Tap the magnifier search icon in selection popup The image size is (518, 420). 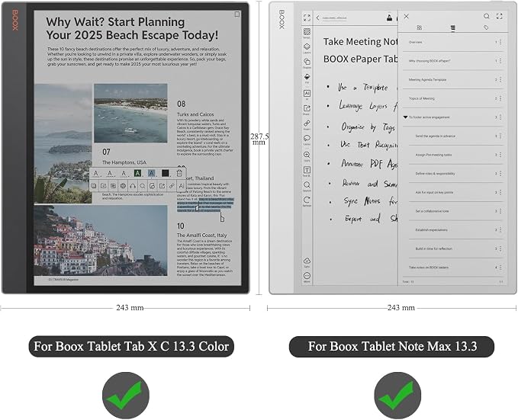[143, 186]
